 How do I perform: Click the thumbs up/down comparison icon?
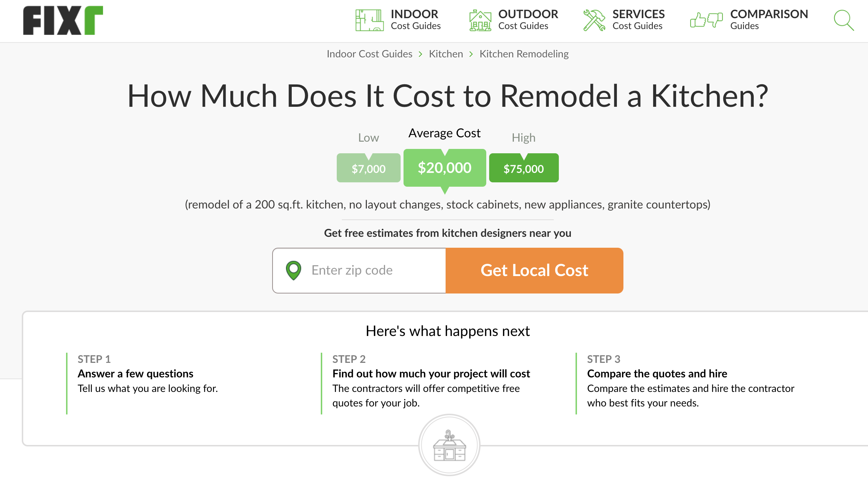(x=706, y=20)
